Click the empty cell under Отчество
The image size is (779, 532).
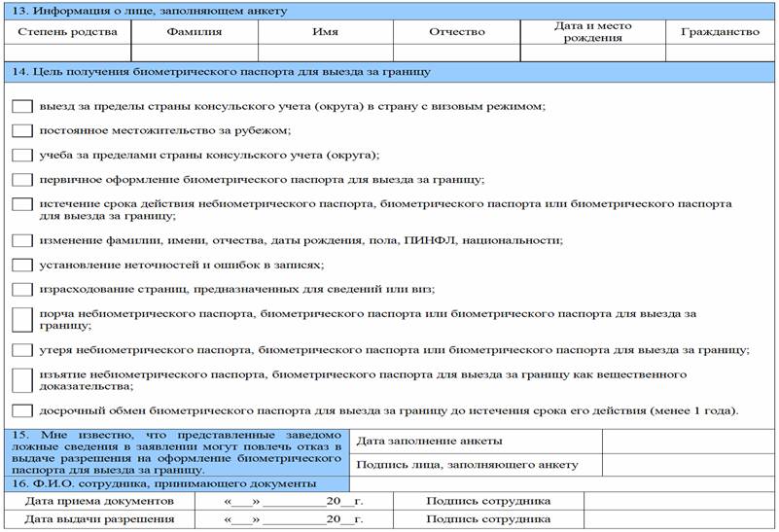click(x=456, y=53)
